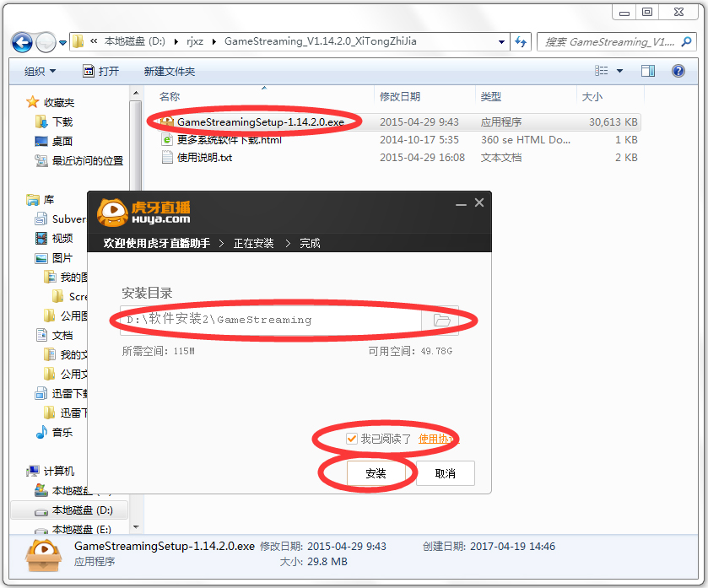Expand the arrow after rjxz breadcrumb

tap(214, 42)
